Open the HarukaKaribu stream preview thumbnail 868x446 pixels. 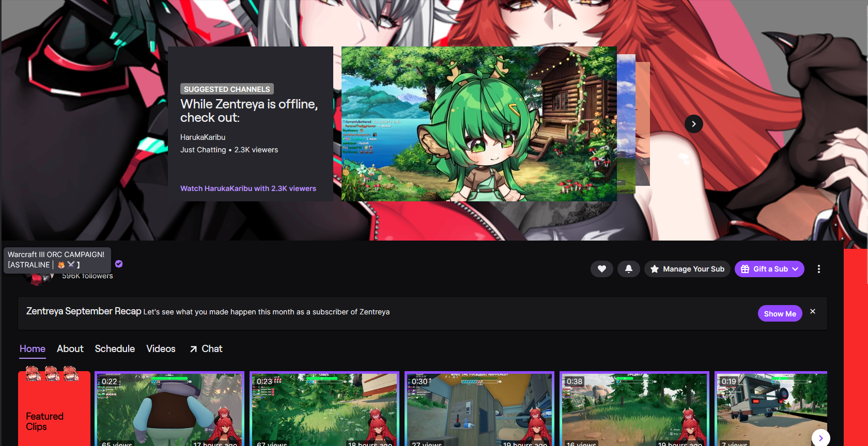[479, 124]
